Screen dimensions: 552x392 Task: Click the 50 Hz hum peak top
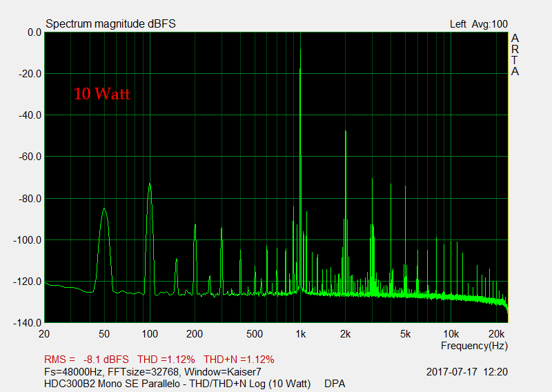pos(104,209)
